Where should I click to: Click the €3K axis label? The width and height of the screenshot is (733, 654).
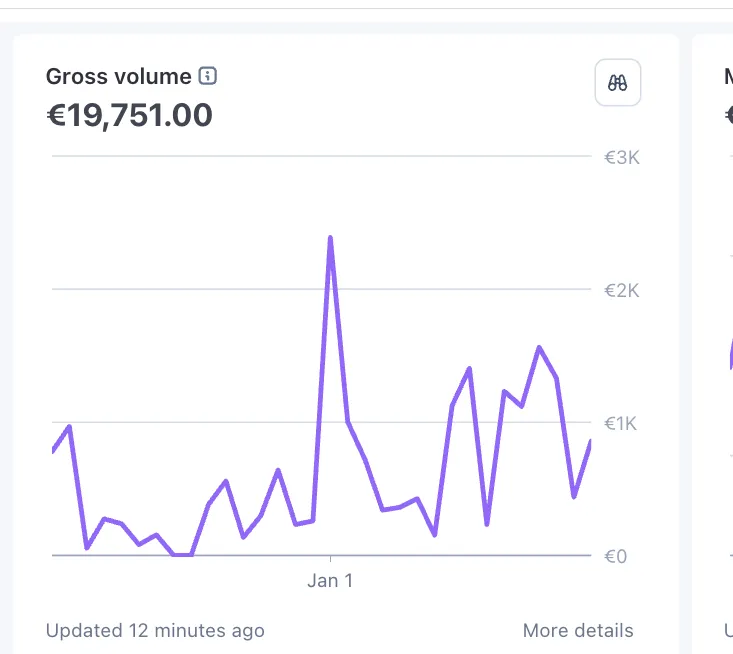click(621, 158)
